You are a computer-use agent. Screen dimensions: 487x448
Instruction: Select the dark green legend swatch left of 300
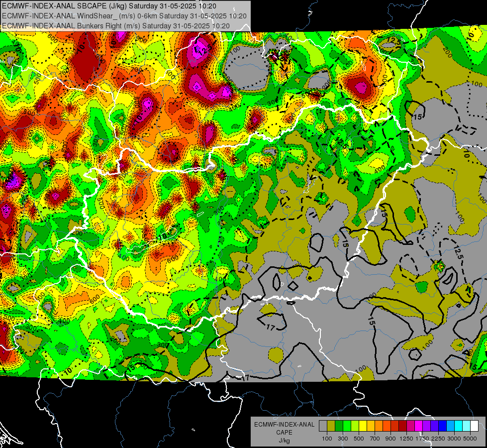point(339,426)
